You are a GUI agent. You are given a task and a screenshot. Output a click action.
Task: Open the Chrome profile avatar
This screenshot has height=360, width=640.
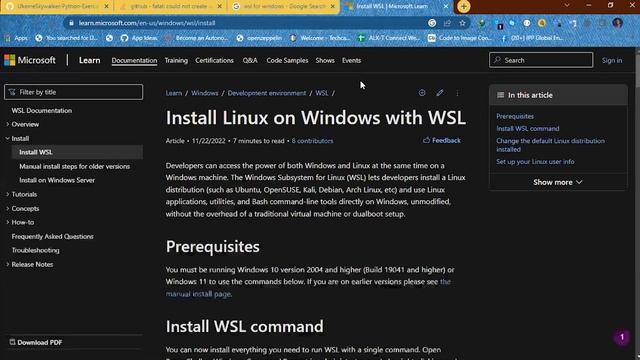(618, 23)
